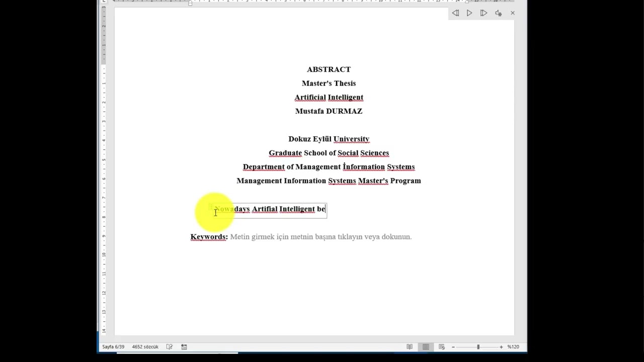This screenshot has height=362, width=644.
Task: Close the Read Aloud toolbar
Action: (513, 13)
